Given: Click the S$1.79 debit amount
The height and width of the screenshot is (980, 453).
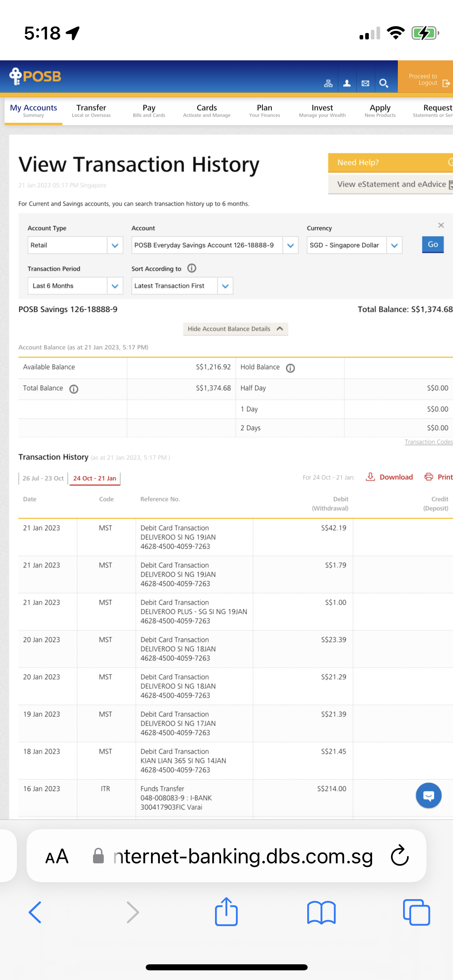Looking at the screenshot, I should click(x=335, y=565).
